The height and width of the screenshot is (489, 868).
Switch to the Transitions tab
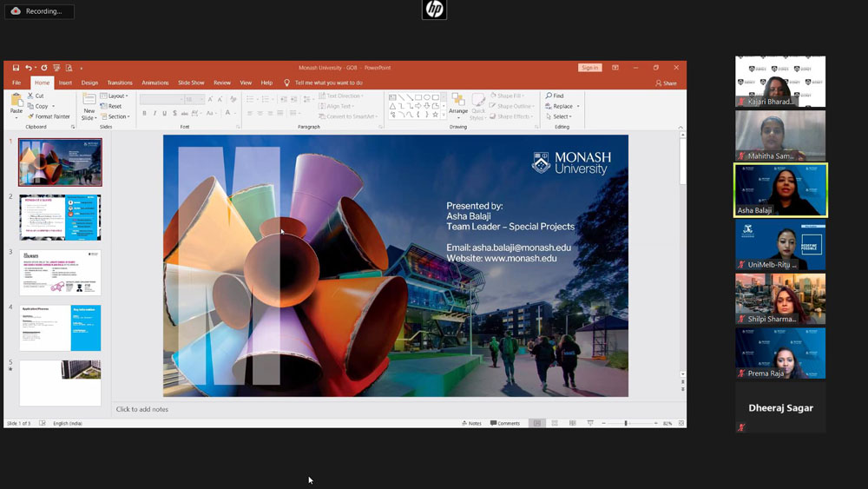click(x=120, y=83)
